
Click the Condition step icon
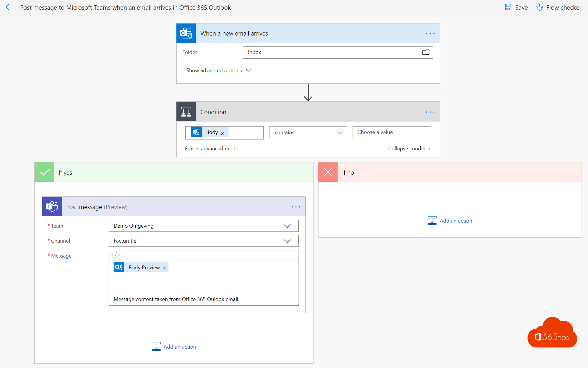[186, 112]
